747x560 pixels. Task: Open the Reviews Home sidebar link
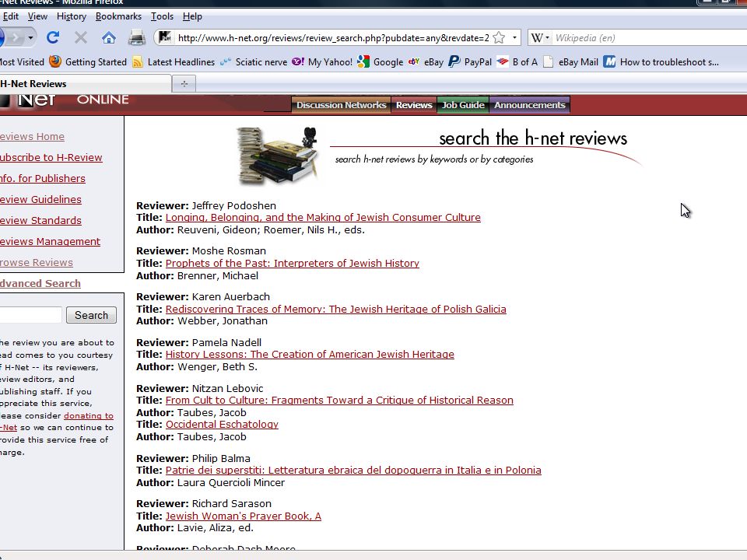click(x=32, y=136)
